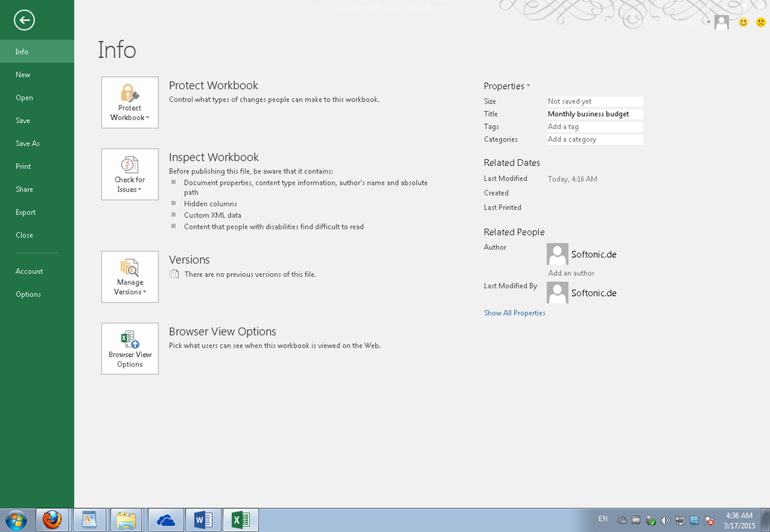The image size is (770, 532).
Task: Open the Share page in the sidebar
Action: pos(37,189)
